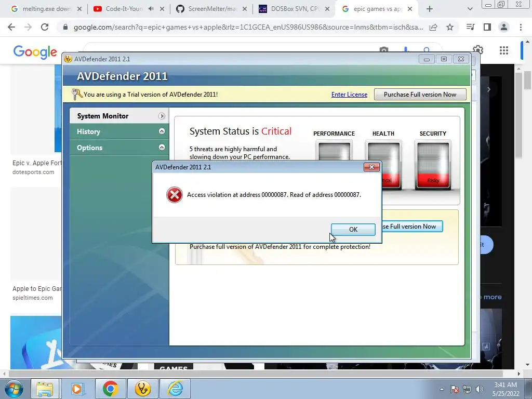Click the network tray icon
The width and height of the screenshot is (532, 399).
click(x=467, y=389)
